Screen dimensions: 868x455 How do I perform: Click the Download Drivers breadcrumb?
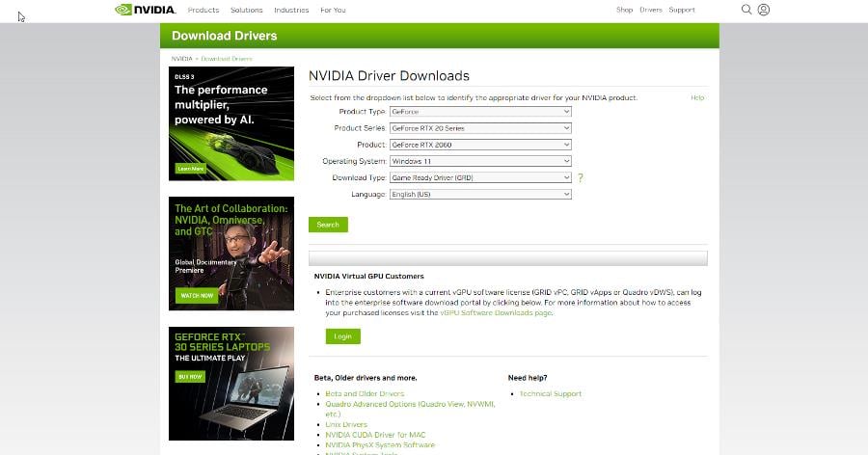point(227,59)
